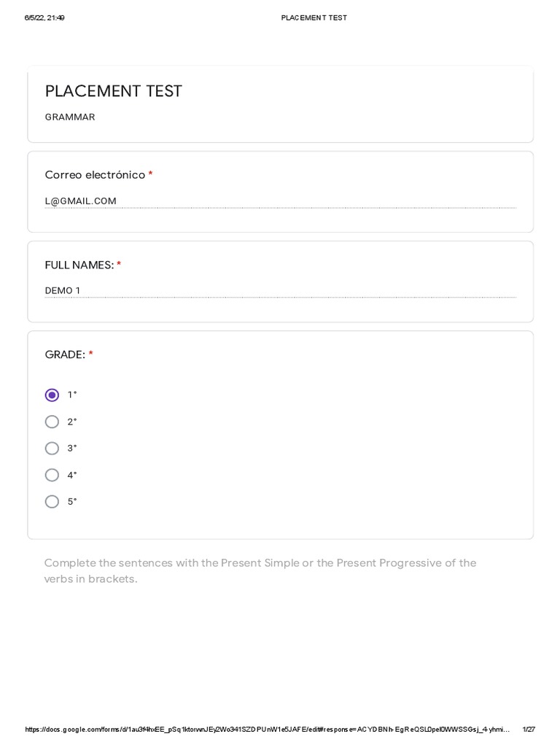Screen dimensions: 560x747
Task: Click the 5° option label text
Action: [x=72, y=502]
